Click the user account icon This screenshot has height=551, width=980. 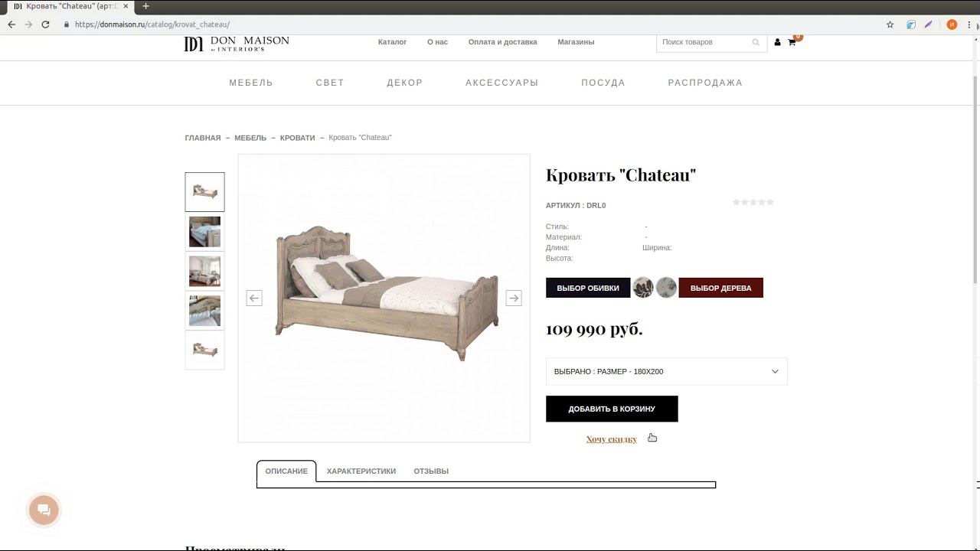(777, 42)
